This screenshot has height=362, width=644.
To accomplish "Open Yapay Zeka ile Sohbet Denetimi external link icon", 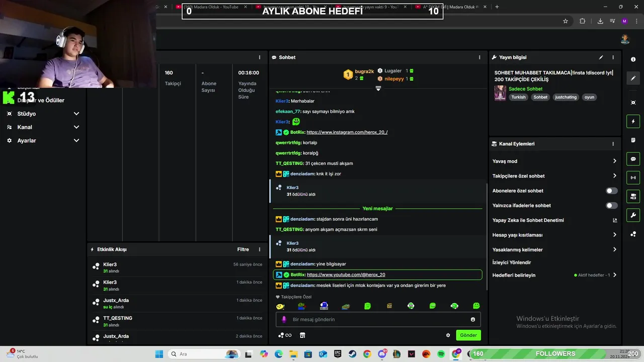I will coord(614,220).
